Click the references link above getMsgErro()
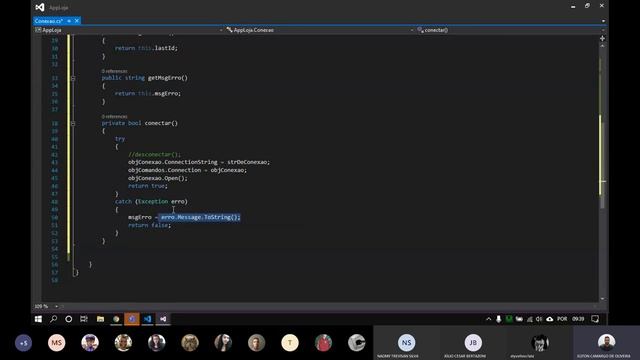The height and width of the screenshot is (360, 640). 115,71
